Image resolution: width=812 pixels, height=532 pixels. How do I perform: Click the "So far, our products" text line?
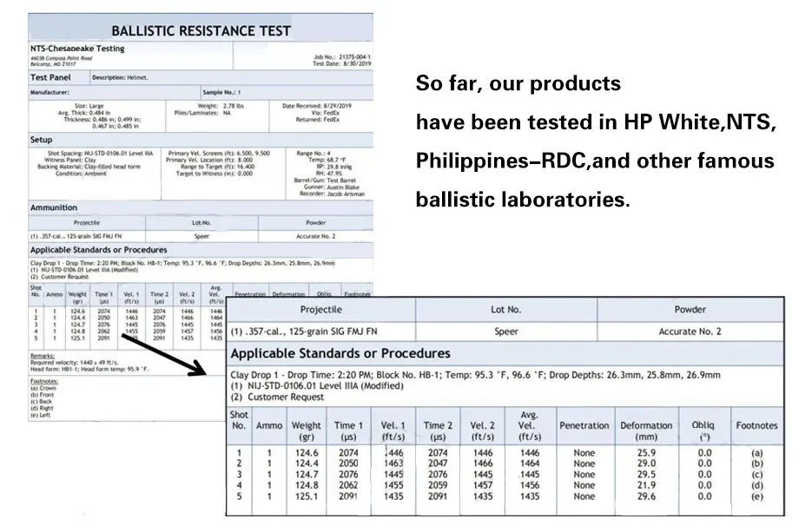click(518, 84)
